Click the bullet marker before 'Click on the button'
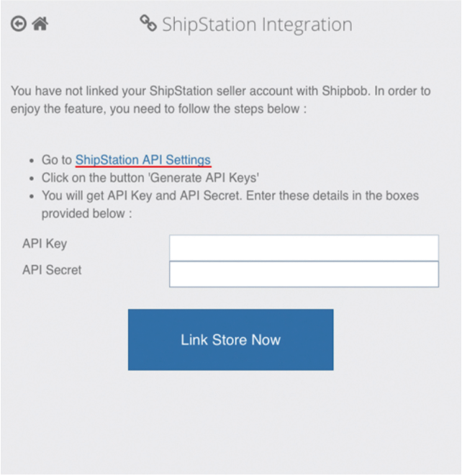This screenshot has width=462, height=476. 33,179
